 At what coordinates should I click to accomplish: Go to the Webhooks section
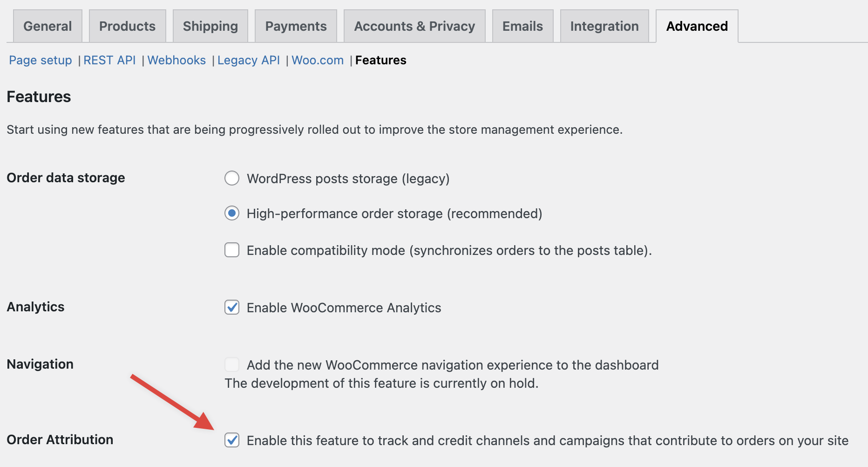(x=176, y=60)
